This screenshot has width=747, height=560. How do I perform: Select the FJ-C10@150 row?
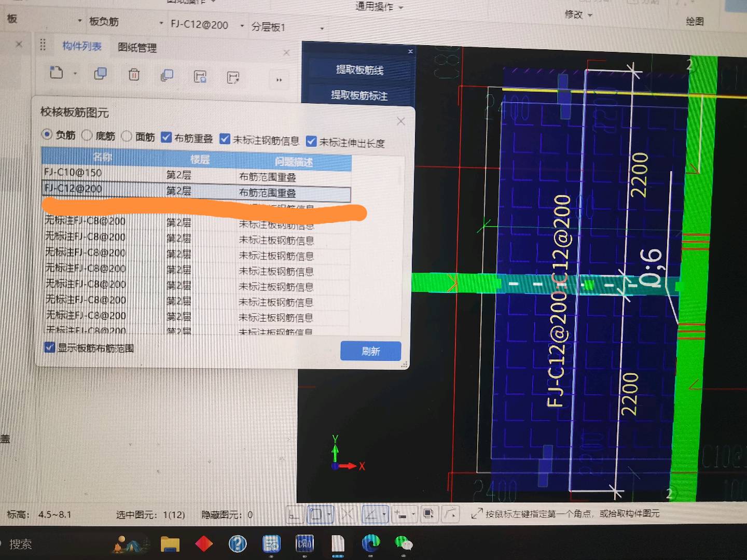pos(196,174)
